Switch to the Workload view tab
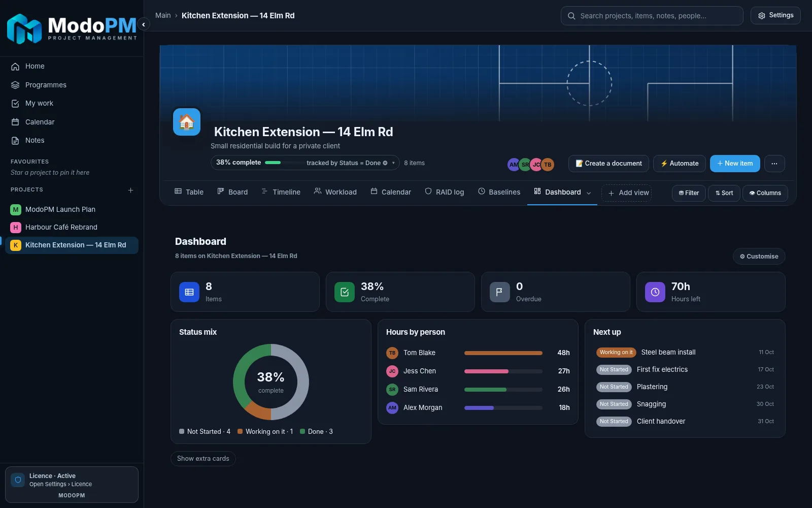The image size is (812, 508). [335, 192]
